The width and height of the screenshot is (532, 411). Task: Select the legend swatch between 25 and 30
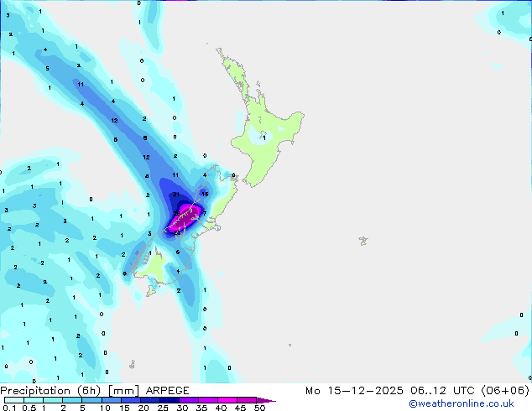click(169, 400)
